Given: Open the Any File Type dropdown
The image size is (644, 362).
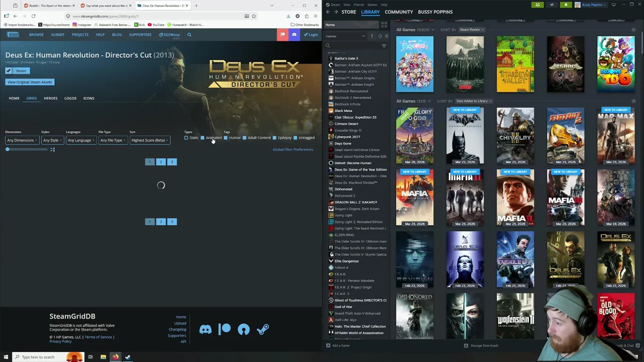Looking at the screenshot, I should pyautogui.click(x=113, y=140).
